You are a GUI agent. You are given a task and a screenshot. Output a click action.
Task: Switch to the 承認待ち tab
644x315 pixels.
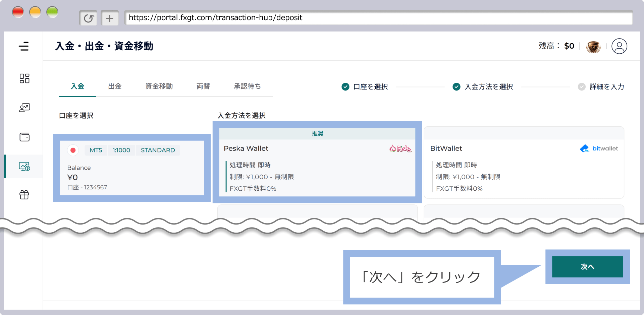pos(247,86)
